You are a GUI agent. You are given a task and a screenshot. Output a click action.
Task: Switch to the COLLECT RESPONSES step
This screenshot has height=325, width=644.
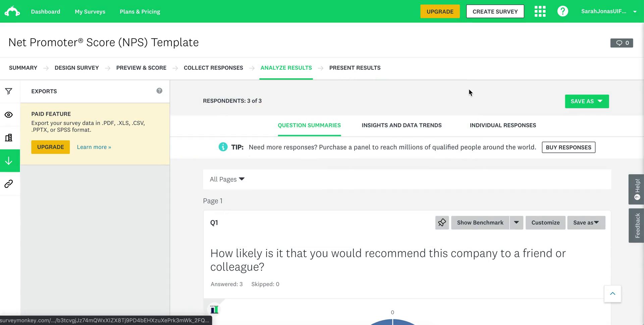pyautogui.click(x=213, y=68)
